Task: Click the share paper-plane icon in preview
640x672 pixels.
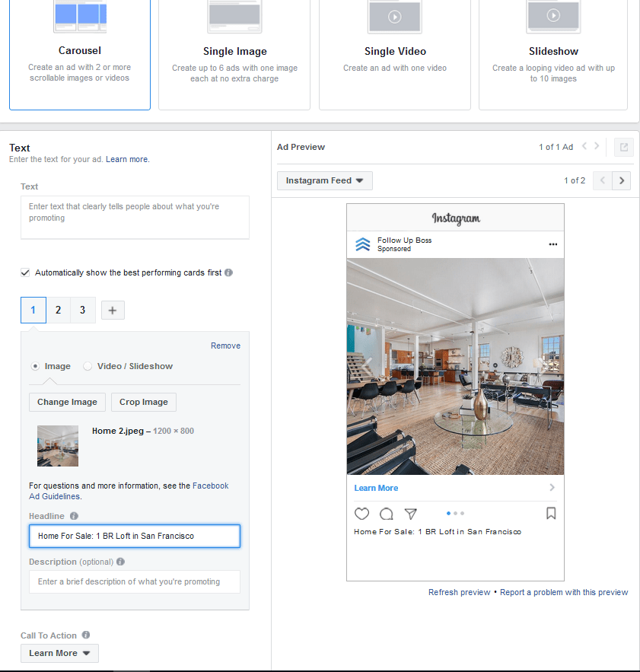Action: [x=411, y=514]
